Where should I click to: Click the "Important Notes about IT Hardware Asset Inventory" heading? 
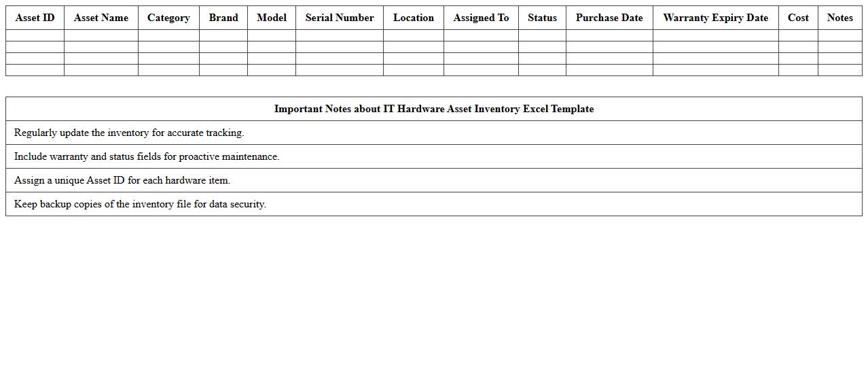coord(434,109)
